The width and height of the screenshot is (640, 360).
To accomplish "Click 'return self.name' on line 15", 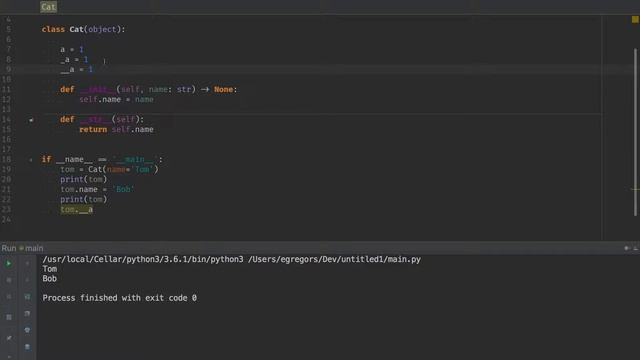I will pyautogui.click(x=116, y=129).
